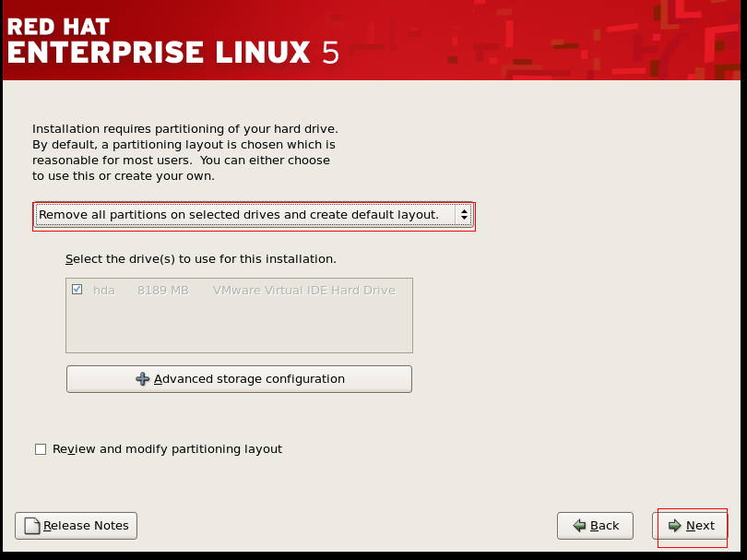
Task: Proceed with the Next button
Action: (692, 526)
